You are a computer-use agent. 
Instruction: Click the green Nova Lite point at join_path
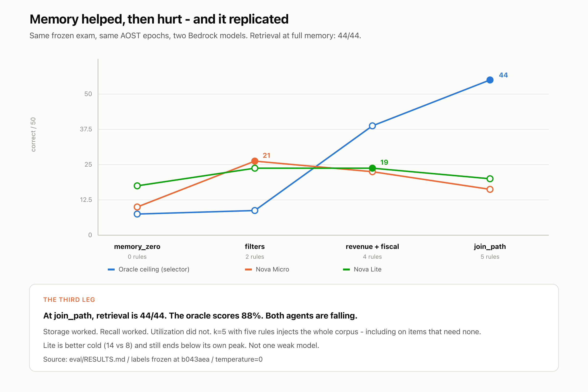[x=490, y=179]
